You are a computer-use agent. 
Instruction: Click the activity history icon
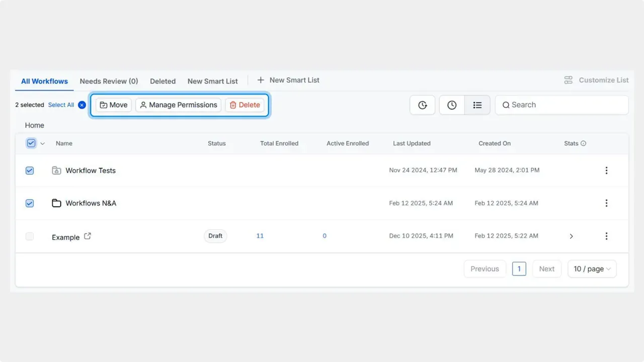422,105
